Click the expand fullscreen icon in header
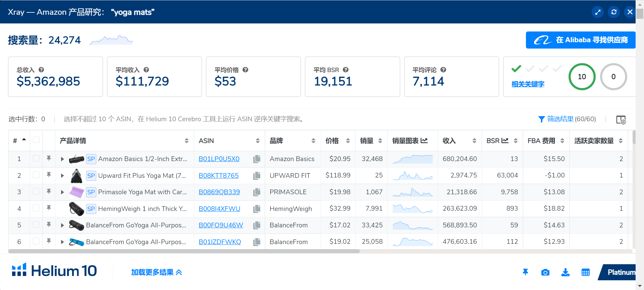Screen dimensions: 644x290 (598, 12)
